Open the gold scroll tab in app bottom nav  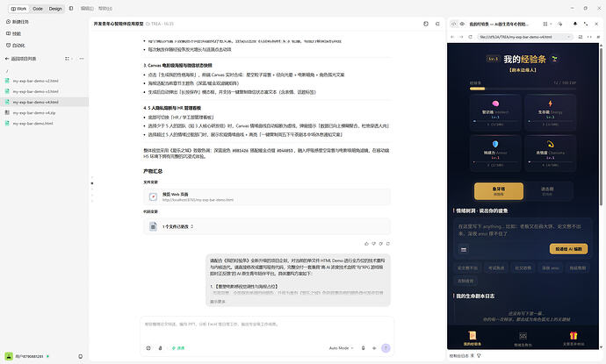click(x=472, y=339)
